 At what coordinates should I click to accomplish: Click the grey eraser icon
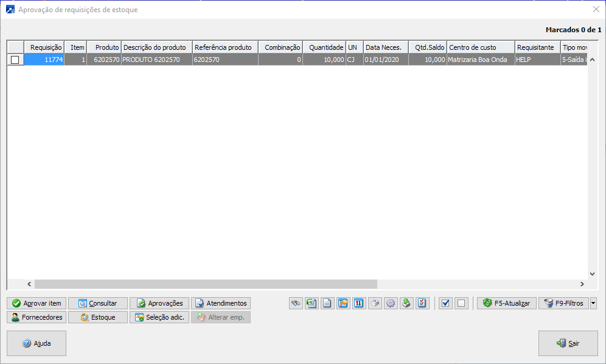tap(375, 303)
